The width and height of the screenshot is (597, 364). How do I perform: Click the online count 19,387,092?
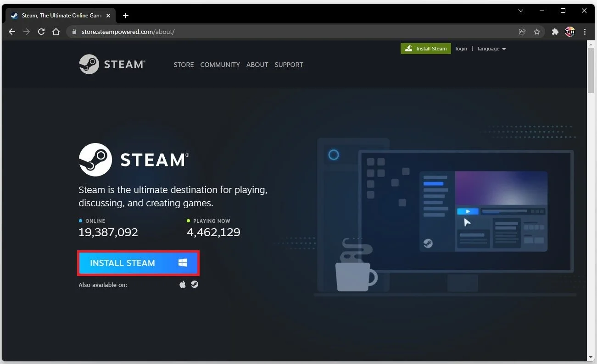[x=108, y=232]
